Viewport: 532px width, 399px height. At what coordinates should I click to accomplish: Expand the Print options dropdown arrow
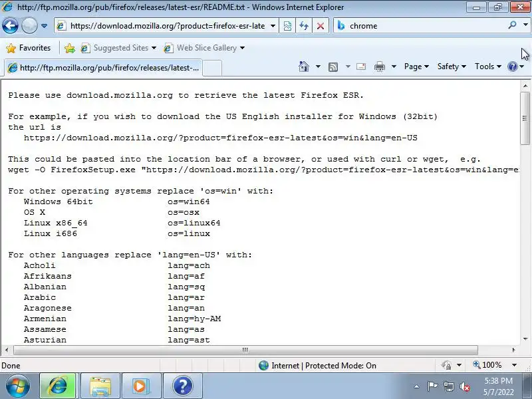click(394, 66)
